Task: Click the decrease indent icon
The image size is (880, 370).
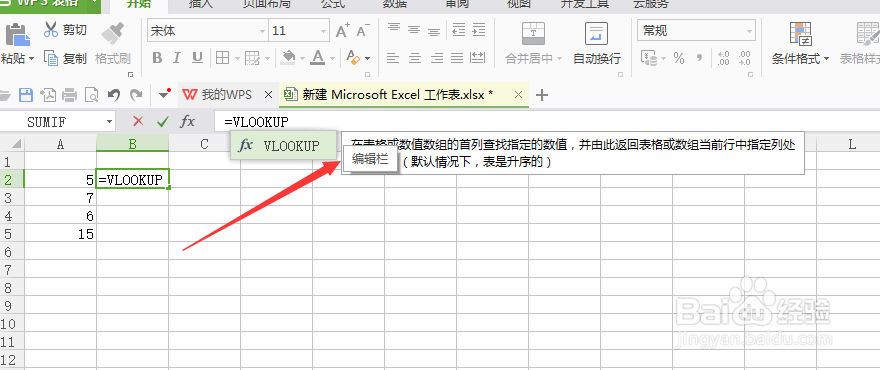Action: pos(459,30)
